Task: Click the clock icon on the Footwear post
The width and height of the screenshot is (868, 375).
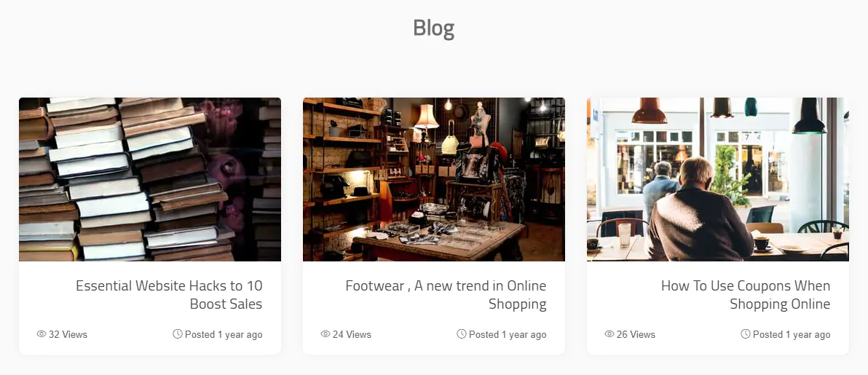Action: [x=462, y=334]
